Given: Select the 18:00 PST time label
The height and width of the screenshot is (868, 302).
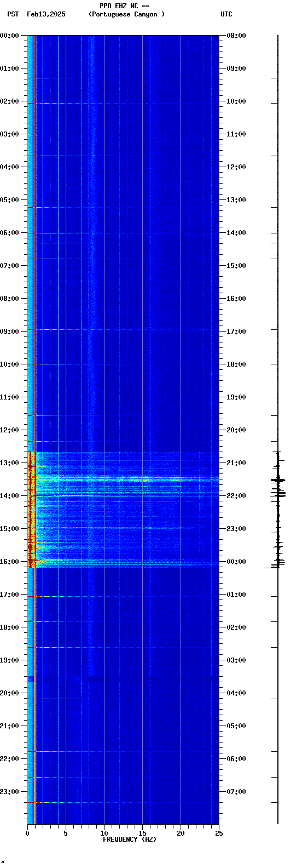Looking at the screenshot, I should tap(10, 627).
